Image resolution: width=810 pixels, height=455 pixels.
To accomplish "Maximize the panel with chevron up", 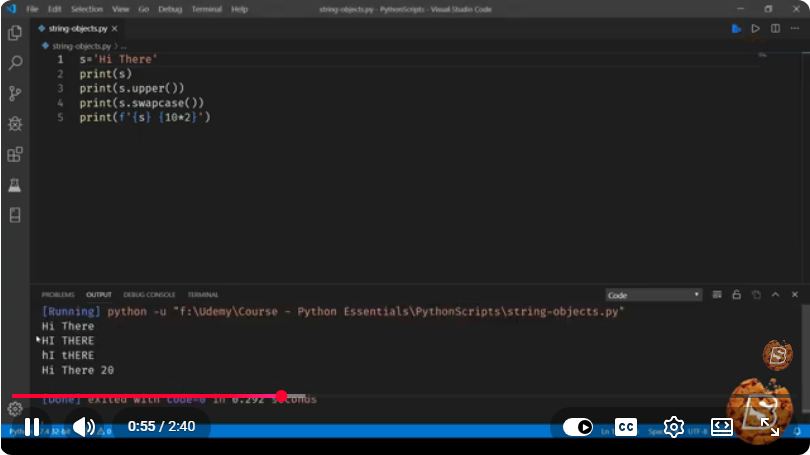I will (775, 295).
